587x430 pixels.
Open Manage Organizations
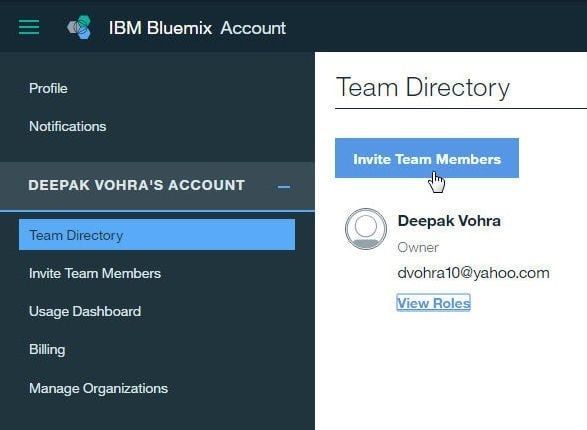98,388
